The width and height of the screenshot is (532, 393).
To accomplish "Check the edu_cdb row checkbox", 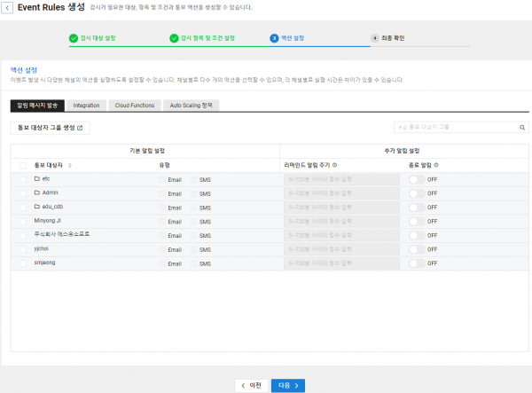I will tap(23, 208).
